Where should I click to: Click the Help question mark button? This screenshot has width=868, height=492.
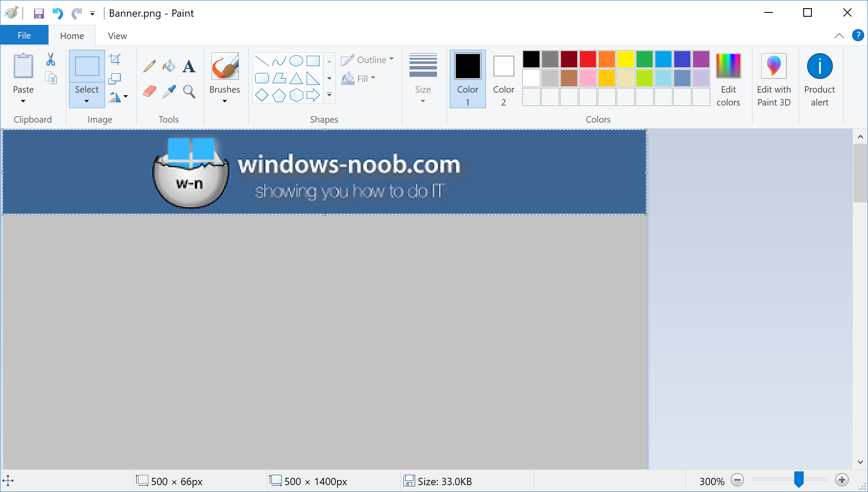tap(858, 35)
